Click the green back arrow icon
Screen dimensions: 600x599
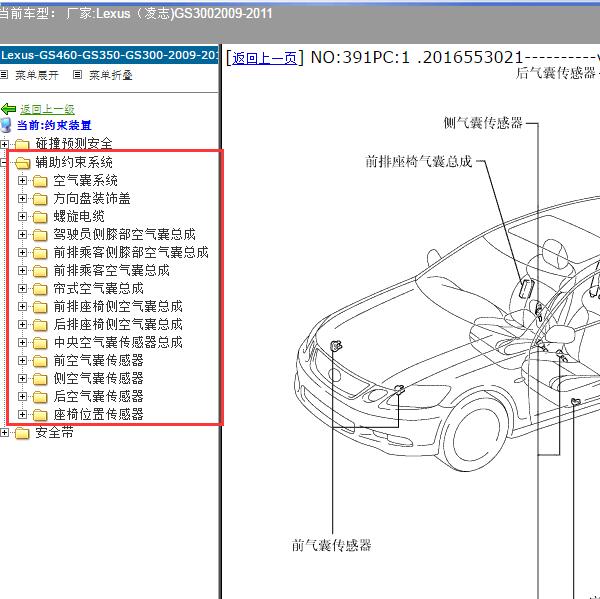coord(8,109)
